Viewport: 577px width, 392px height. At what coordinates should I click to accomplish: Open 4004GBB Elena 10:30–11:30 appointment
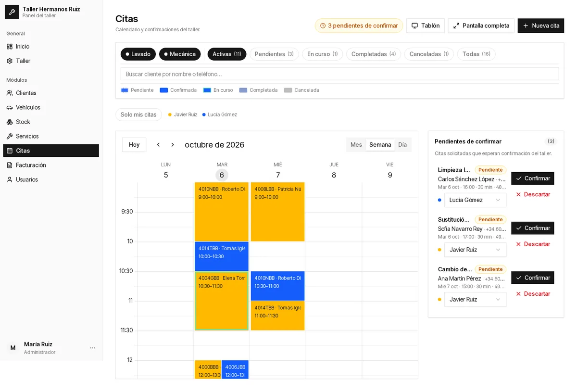click(222, 301)
